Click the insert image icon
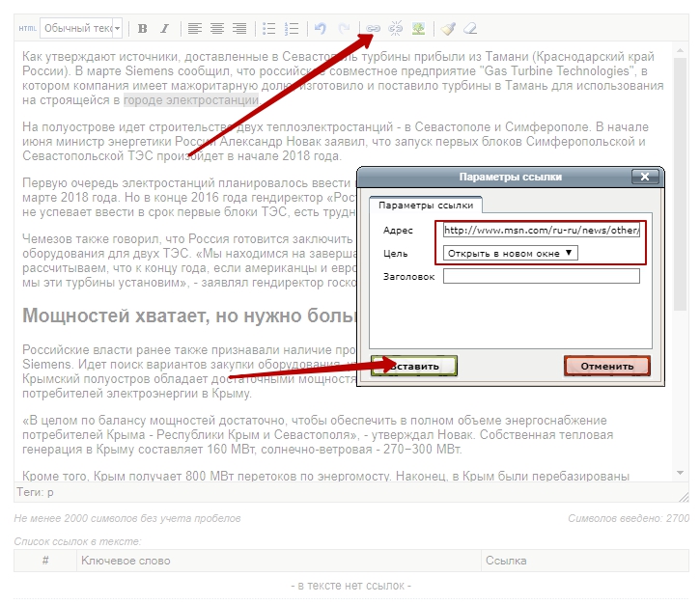Image resolution: width=700 pixels, height=604 pixels. click(418, 29)
